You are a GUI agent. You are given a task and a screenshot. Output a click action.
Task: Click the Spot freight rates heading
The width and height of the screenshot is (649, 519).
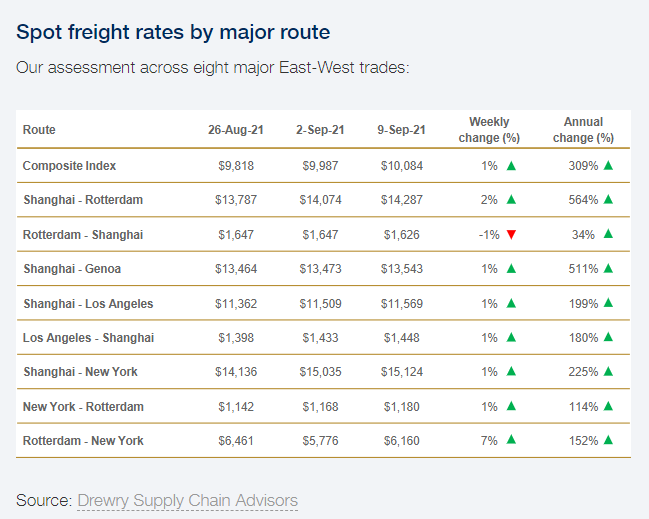point(173,33)
